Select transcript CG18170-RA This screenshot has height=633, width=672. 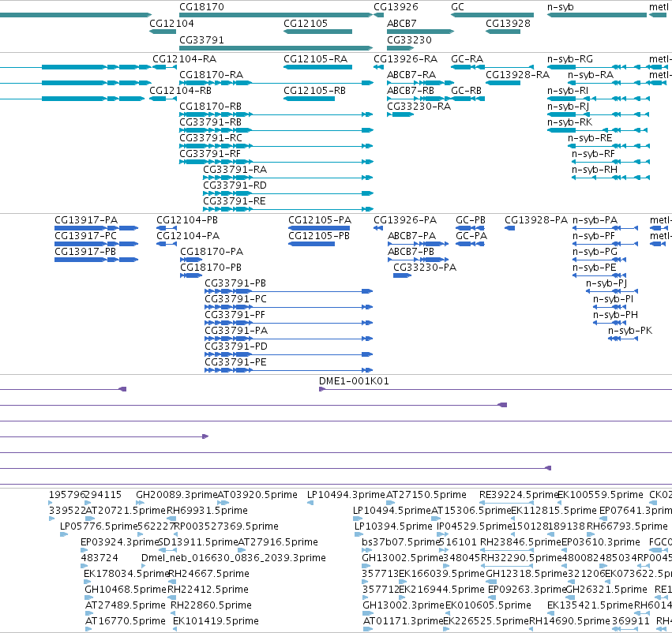(x=276, y=83)
